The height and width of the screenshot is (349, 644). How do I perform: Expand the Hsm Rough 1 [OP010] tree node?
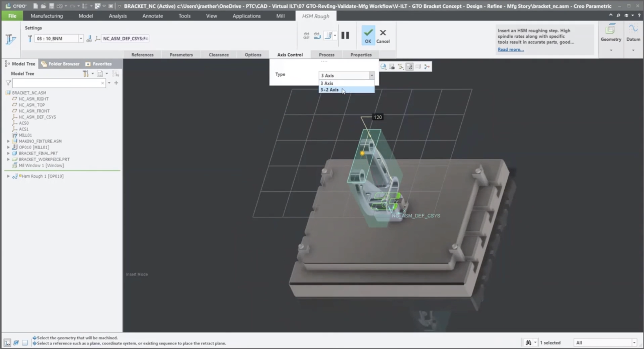pyautogui.click(x=8, y=176)
